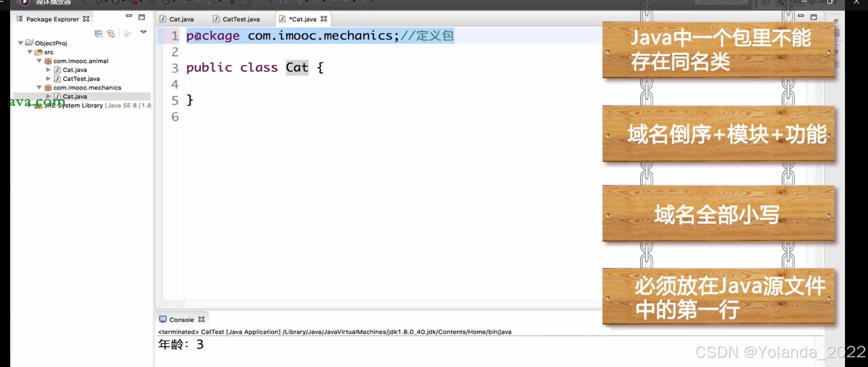Select the Package Explorer tab
868x367 pixels.
coord(52,19)
